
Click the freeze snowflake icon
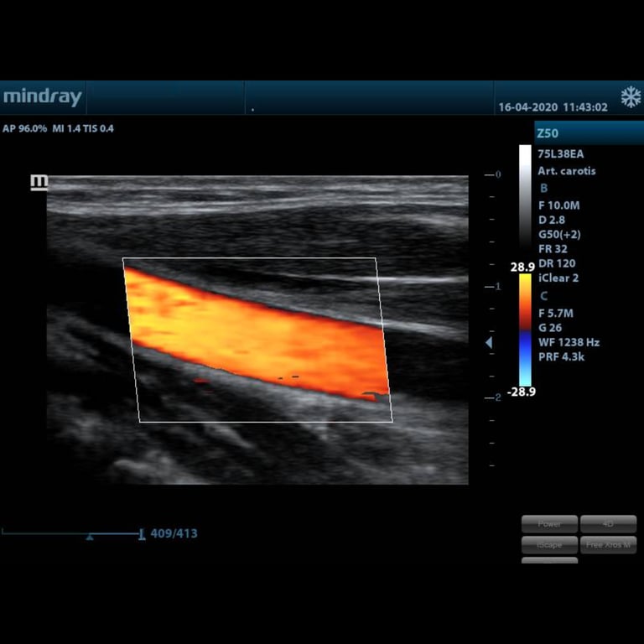(631, 97)
